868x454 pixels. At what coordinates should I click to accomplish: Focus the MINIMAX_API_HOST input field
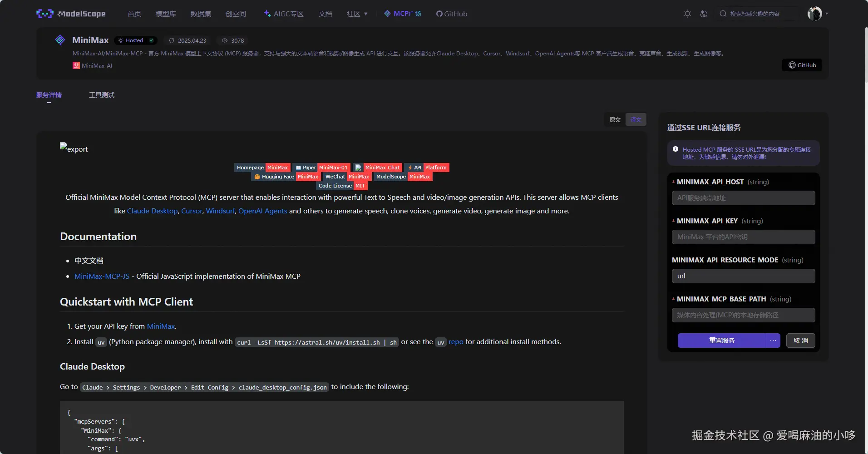[743, 198]
